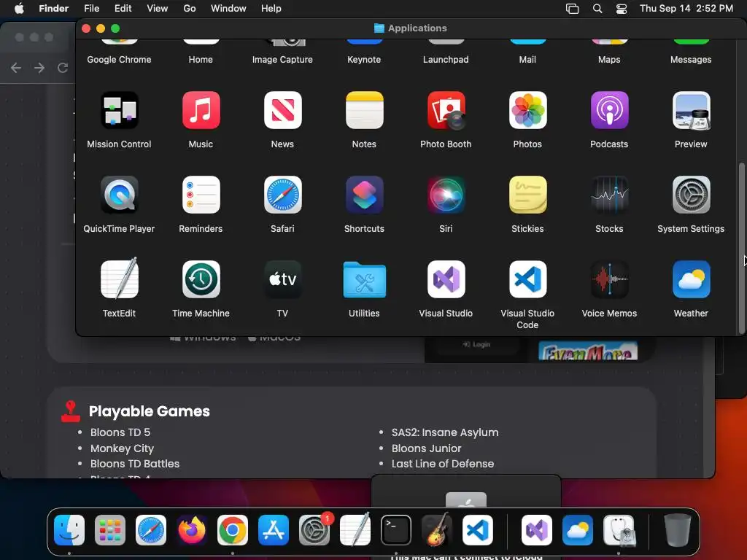Click the Launchpad label in Applications

446,60
